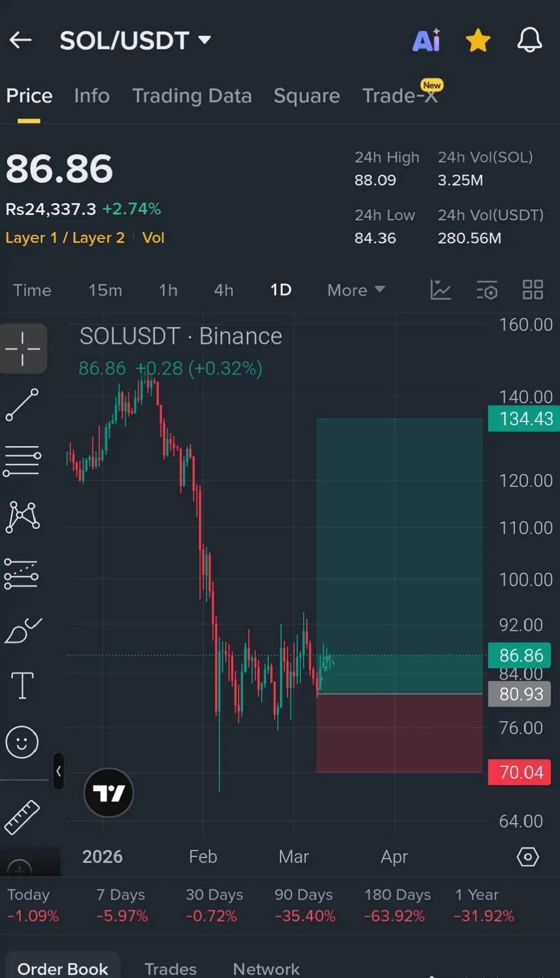Click the 24h Vol(SOL) value 3.25M

pyautogui.click(x=460, y=180)
